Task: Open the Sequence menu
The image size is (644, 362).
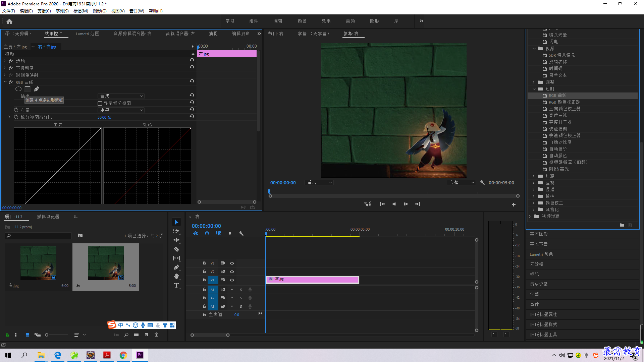Action: pyautogui.click(x=62, y=11)
